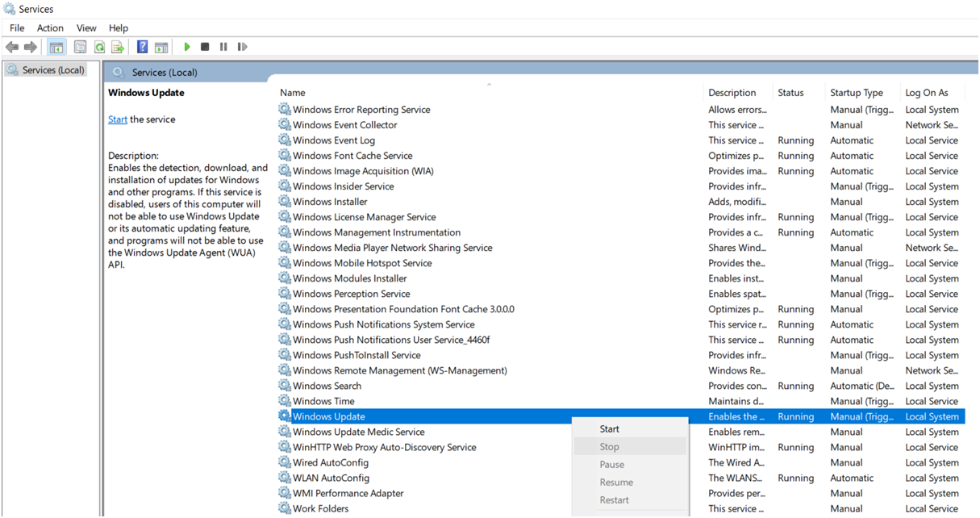
Task: Select Windows Management Instrumentation service
Action: [377, 232]
